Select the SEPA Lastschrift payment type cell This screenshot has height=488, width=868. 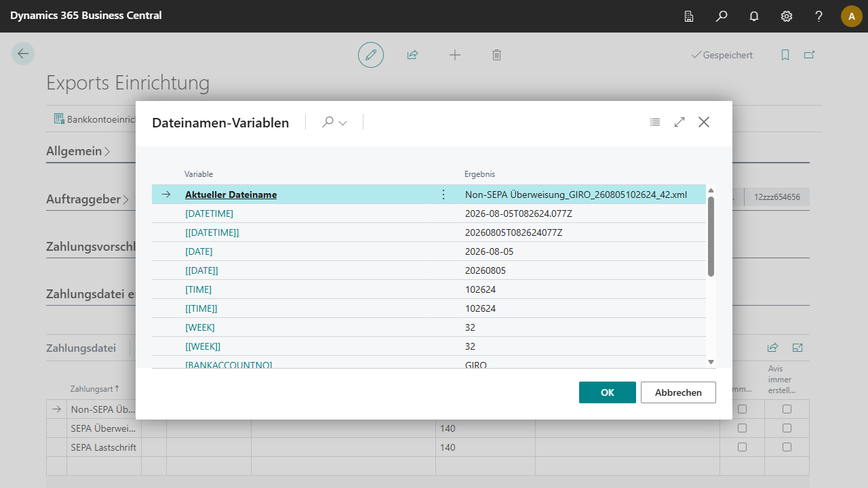tap(104, 447)
